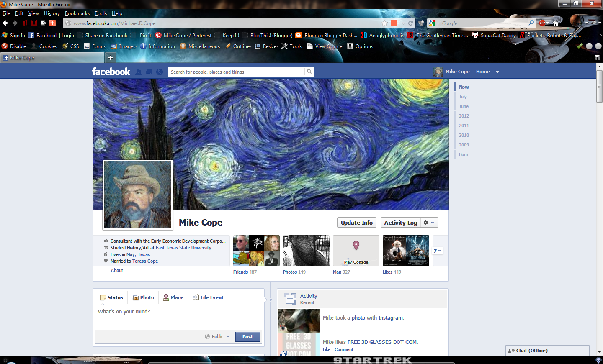This screenshot has height=364, width=603.
Task: Open East Texas State University link
Action: (x=183, y=247)
